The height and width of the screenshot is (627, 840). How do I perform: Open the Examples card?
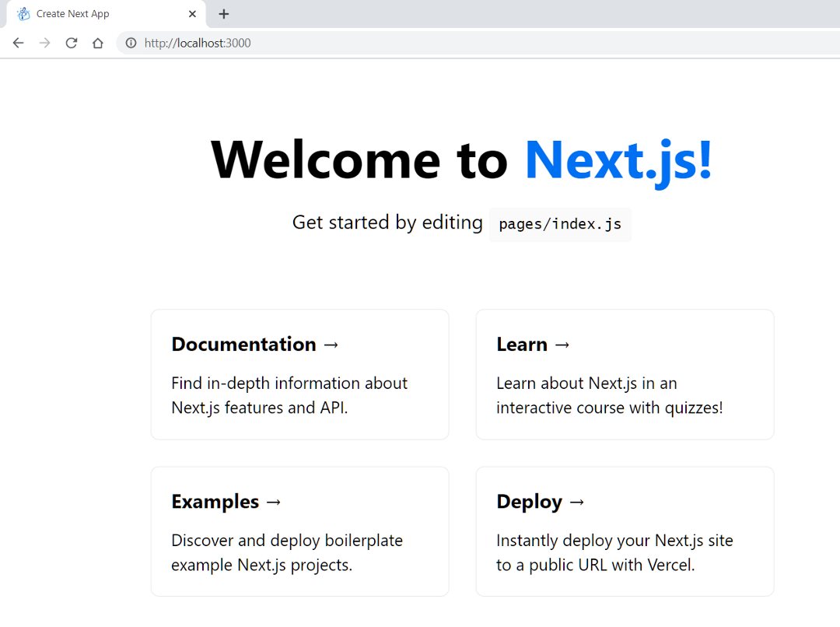coord(299,531)
